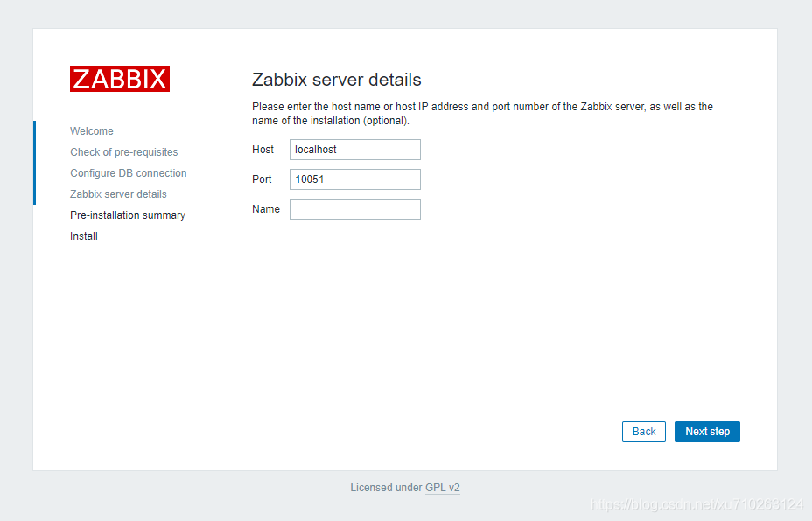
Task: Go to the Next step
Action: pos(707,432)
